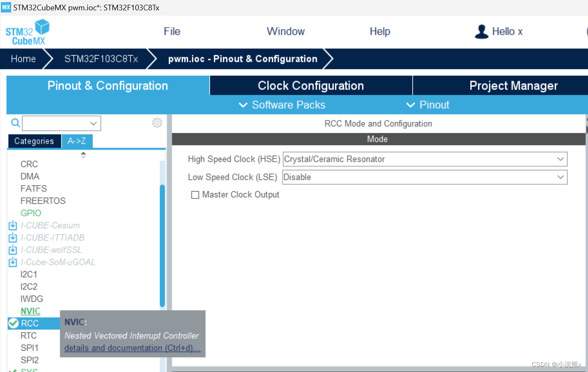Screen dimensions: 588x372
Task: Click the download icon beside I-CUBE-Cesium
Action: [13, 225]
